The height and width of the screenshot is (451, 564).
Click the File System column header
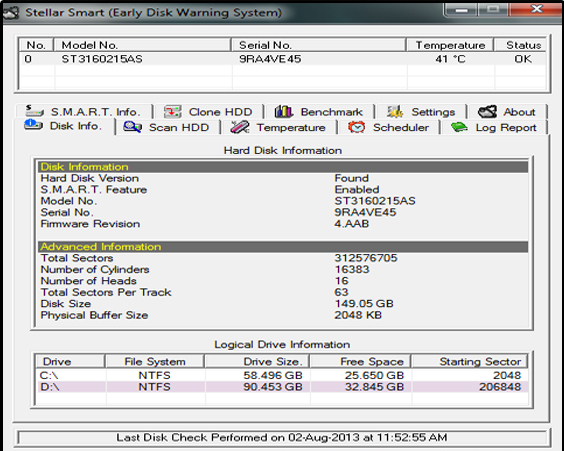155,361
